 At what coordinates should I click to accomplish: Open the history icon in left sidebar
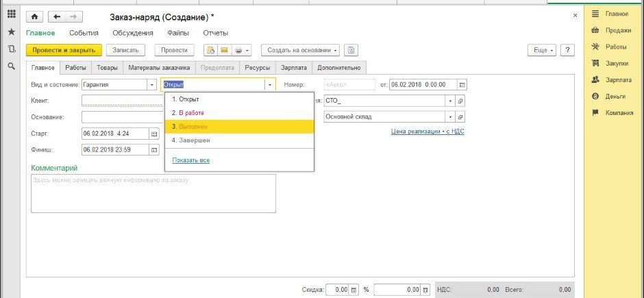[11, 49]
